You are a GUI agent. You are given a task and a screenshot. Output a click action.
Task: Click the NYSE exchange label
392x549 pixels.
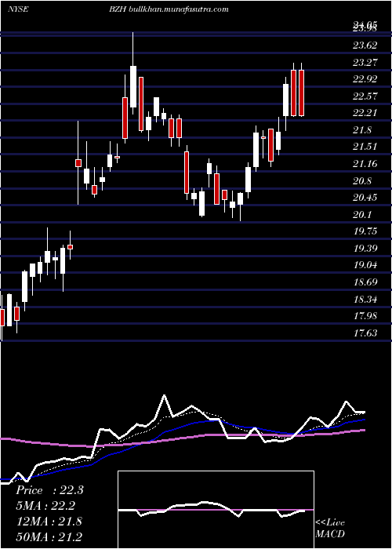(x=17, y=9)
